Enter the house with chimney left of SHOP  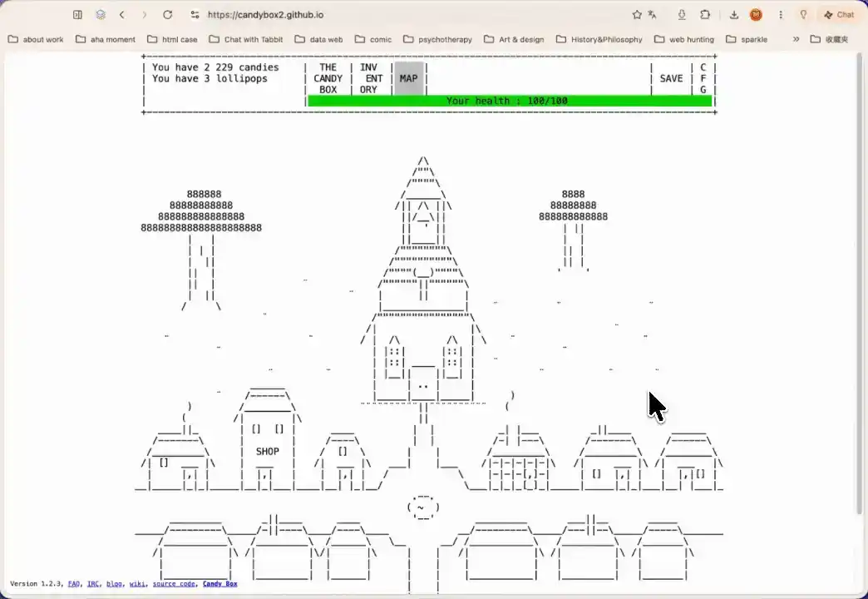[177, 460]
